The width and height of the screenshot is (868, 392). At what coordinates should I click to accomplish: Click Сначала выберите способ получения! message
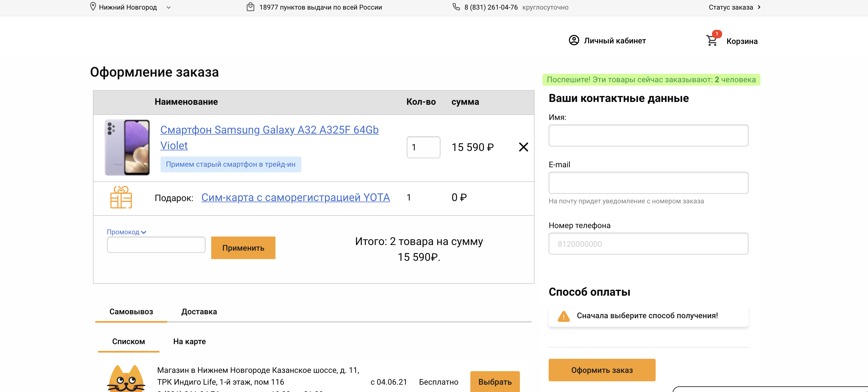[x=647, y=315]
